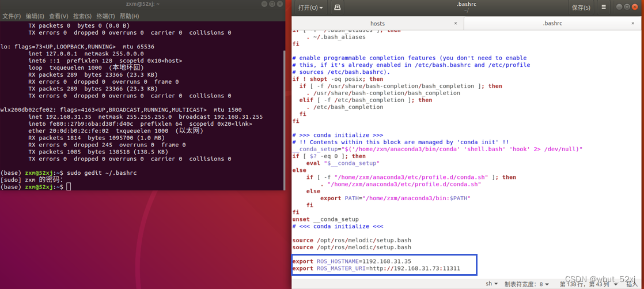
Task: Open terminal 编辑(E) menu
Action: click(x=35, y=16)
